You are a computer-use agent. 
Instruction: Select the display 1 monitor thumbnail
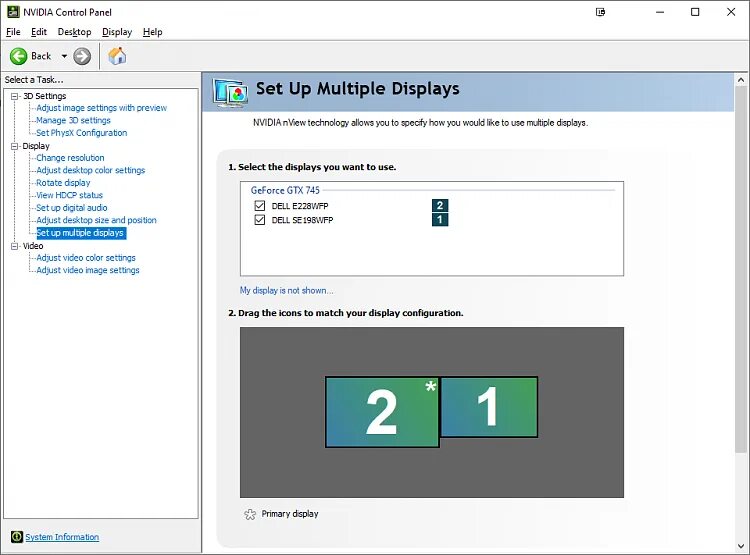[489, 407]
